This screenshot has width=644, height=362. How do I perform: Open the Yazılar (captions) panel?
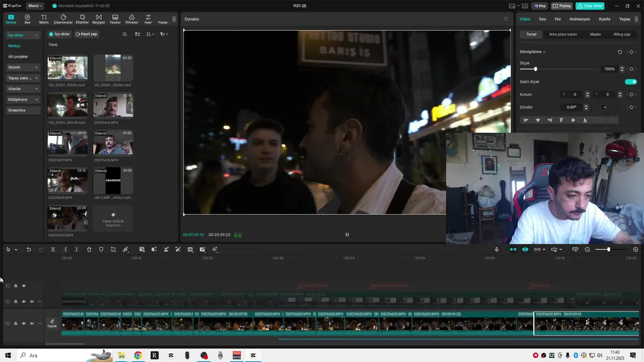coord(115,19)
